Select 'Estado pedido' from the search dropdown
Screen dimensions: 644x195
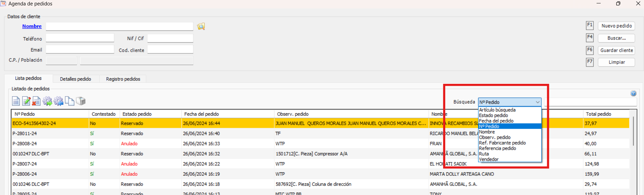[493, 116]
